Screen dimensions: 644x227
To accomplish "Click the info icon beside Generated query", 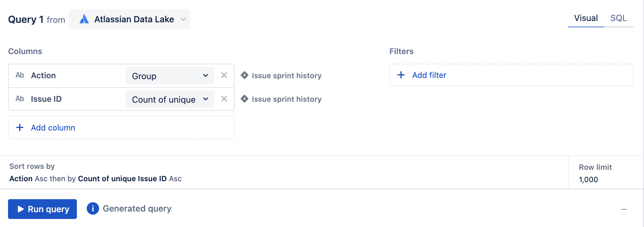I will (93, 209).
